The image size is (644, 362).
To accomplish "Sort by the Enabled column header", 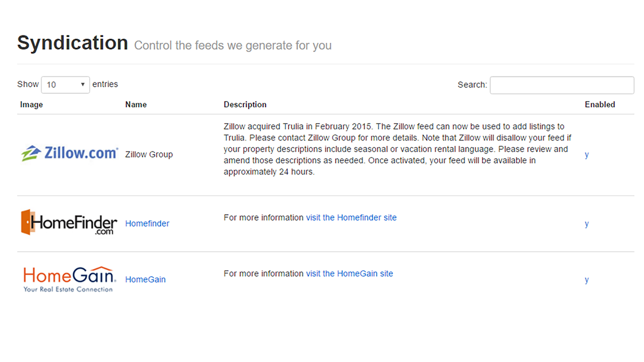I will [600, 105].
